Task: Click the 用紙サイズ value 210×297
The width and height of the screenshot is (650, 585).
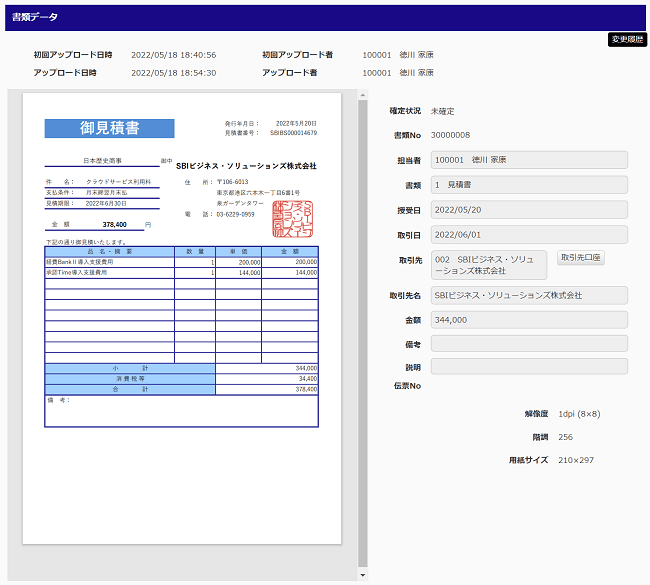Action: tap(576, 460)
